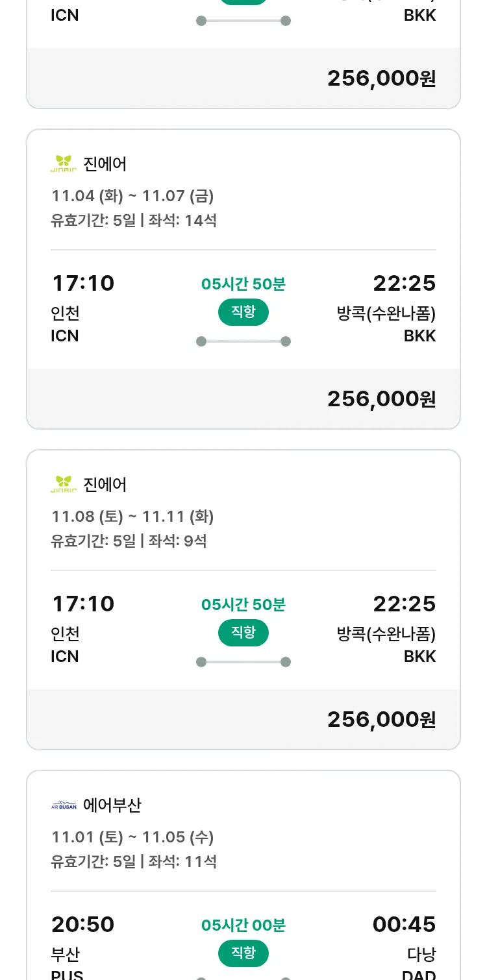Viewport: 487px width, 980px height.
Task: Tap the 20:50 부산 departure time
Action: (82, 924)
